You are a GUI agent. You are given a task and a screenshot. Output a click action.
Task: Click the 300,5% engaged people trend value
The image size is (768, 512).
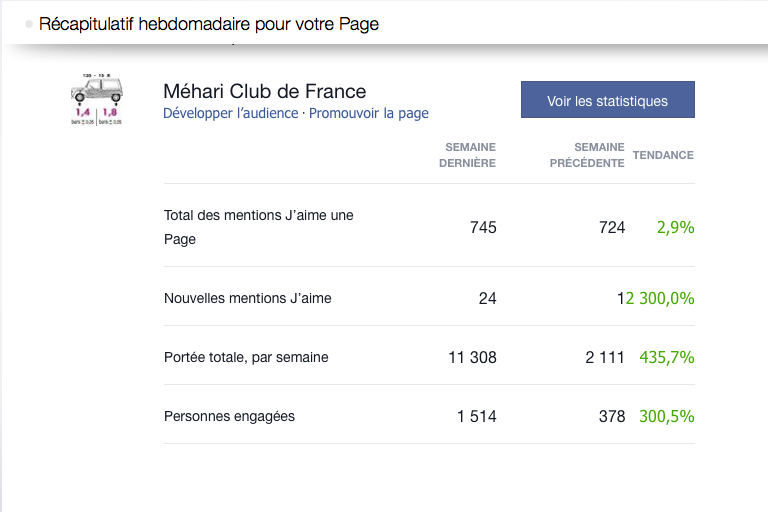click(667, 416)
